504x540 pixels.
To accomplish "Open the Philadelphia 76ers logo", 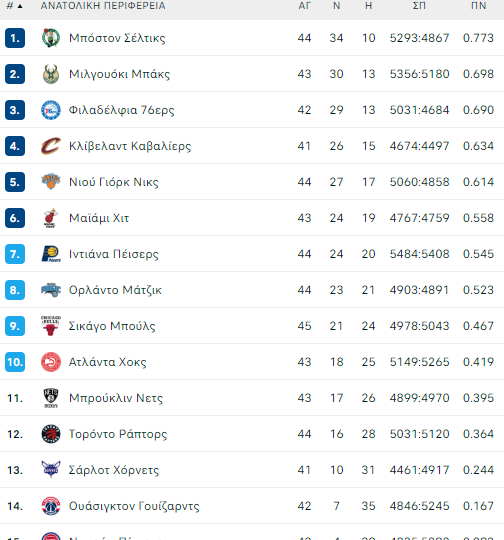I will 51,110.
